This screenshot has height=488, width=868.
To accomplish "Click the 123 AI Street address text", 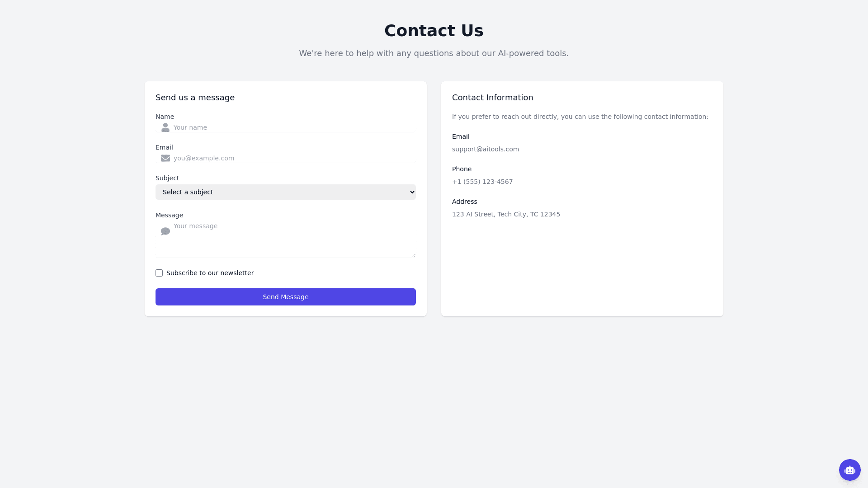I will point(506,214).
